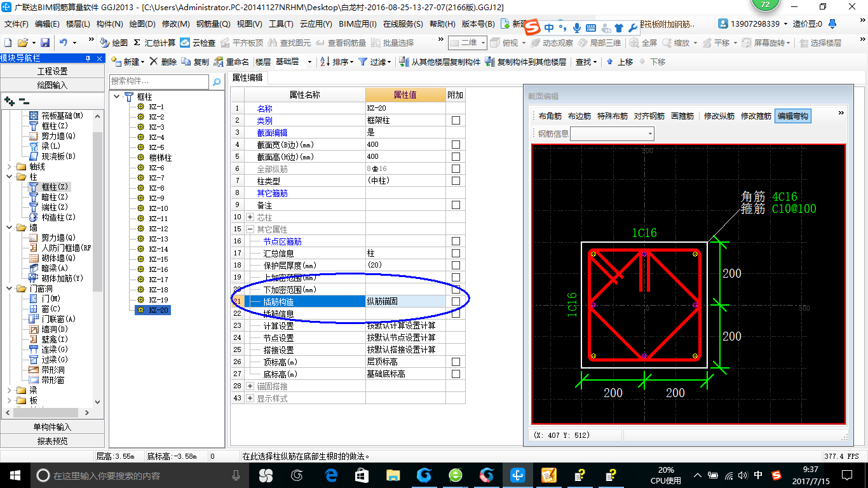Open the 文件(F) menu
868x488 pixels.
16,24
